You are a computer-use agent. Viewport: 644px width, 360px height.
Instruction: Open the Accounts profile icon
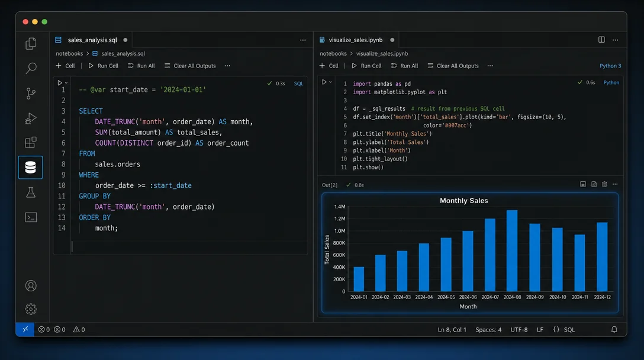[x=31, y=285]
